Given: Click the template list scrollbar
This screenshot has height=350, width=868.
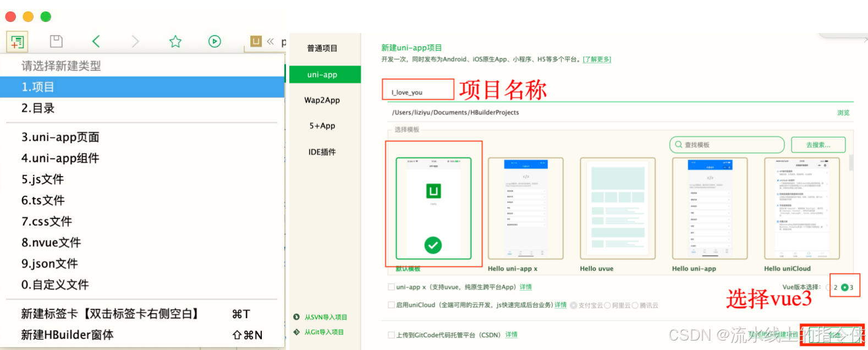Looking at the screenshot, I should [851, 162].
